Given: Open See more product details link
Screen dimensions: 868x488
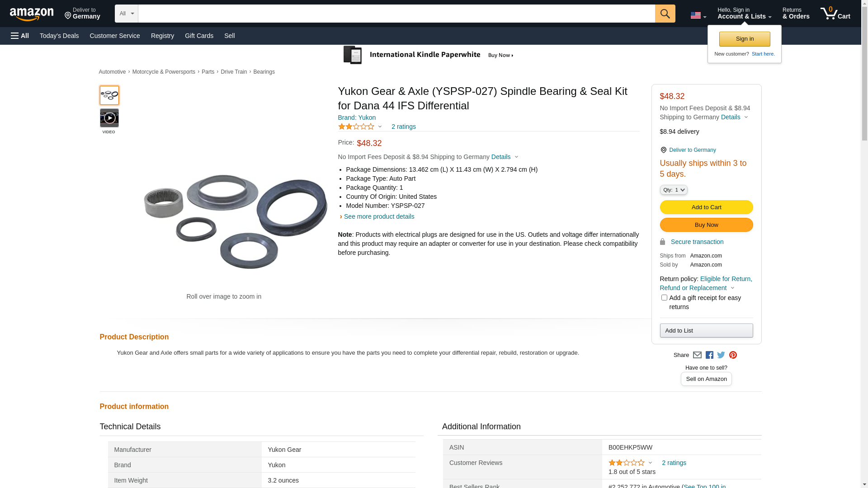Looking at the screenshot, I should click(379, 216).
